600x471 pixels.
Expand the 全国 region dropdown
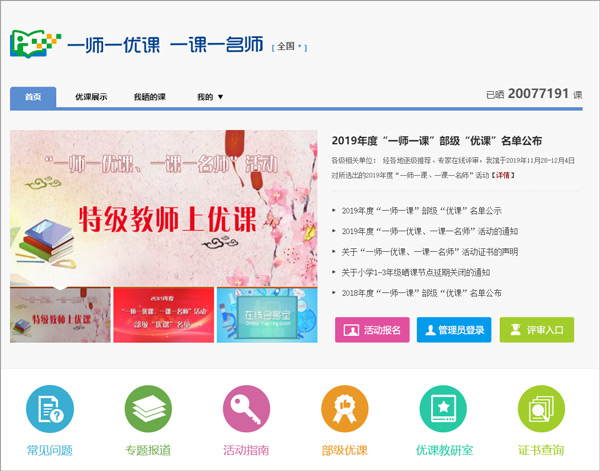coord(289,47)
